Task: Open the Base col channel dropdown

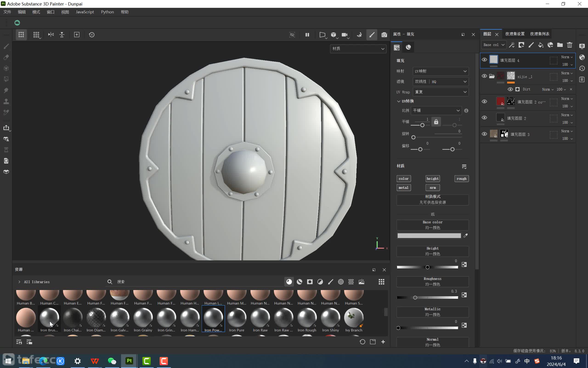Action: [x=494, y=45]
